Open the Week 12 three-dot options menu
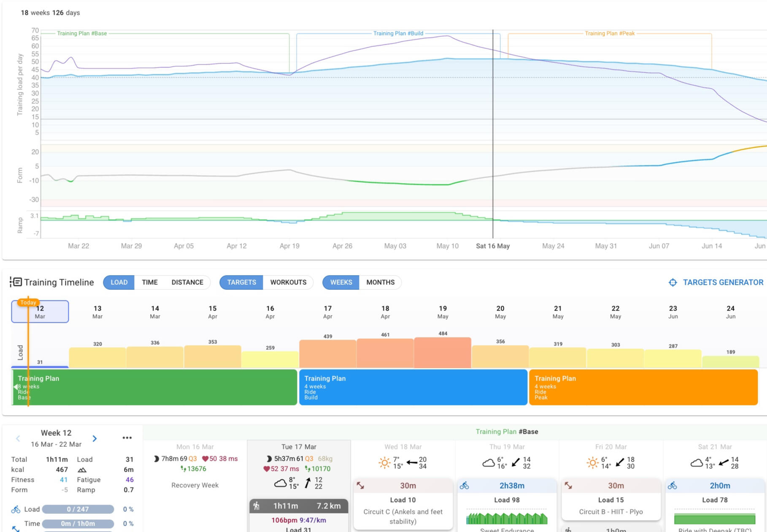 tap(127, 438)
